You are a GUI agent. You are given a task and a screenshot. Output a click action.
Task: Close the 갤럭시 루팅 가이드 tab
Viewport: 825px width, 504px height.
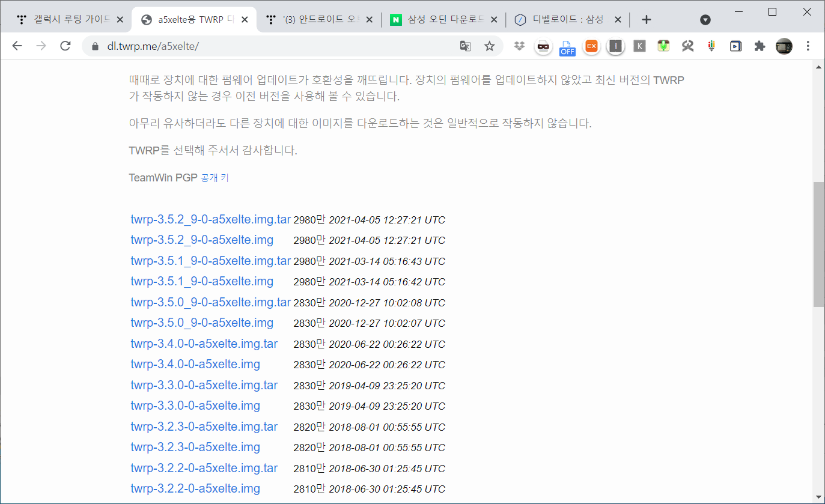click(120, 20)
